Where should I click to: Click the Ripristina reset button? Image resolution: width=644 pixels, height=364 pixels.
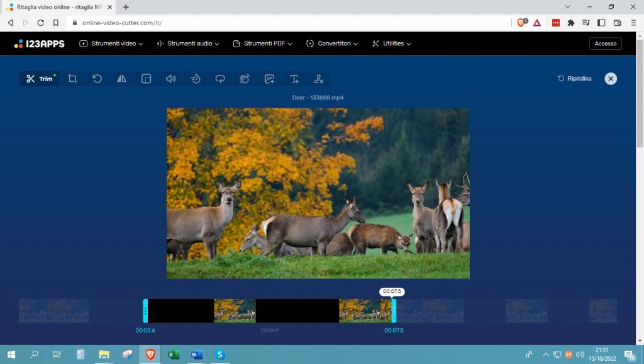click(575, 79)
